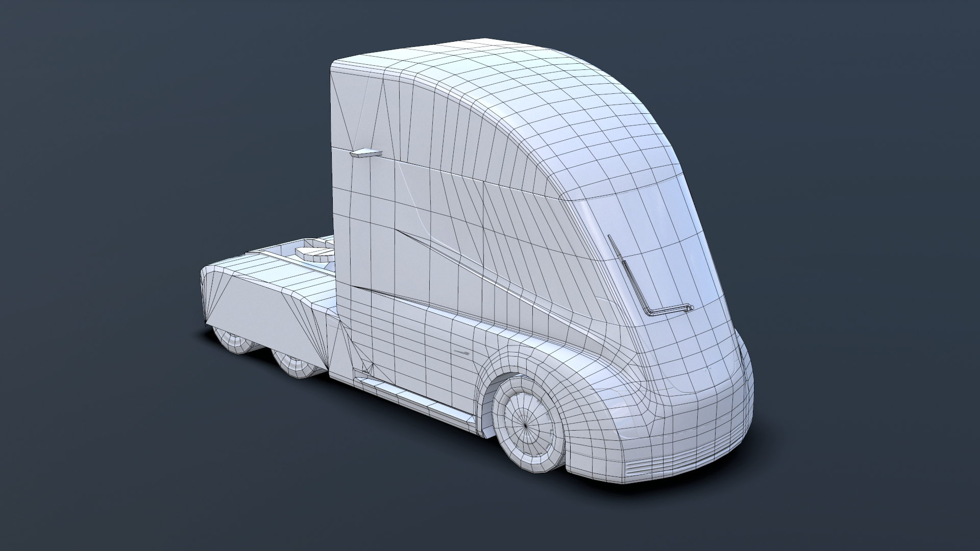This screenshot has width=980, height=551.
Task: Select the empty background area
Action: point(153,102)
